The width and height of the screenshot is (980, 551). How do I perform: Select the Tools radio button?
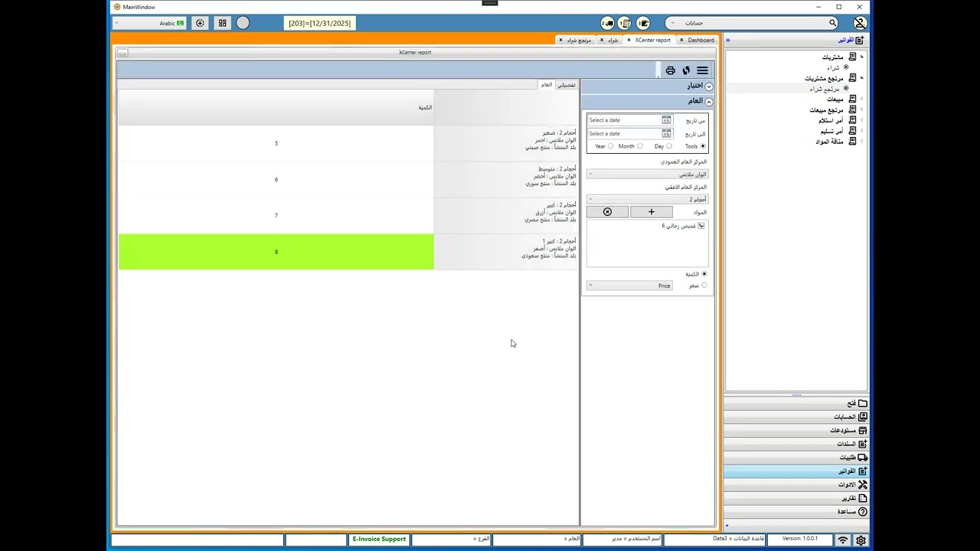point(703,146)
